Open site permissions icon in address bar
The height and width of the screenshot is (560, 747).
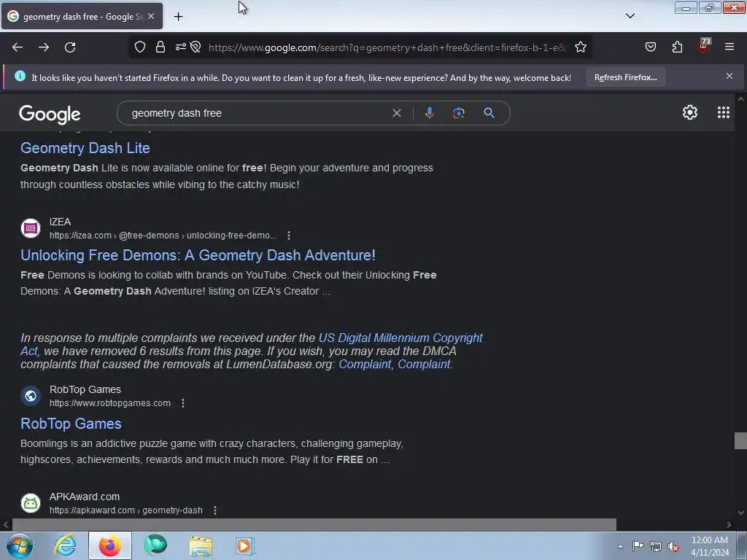pyautogui.click(x=181, y=47)
